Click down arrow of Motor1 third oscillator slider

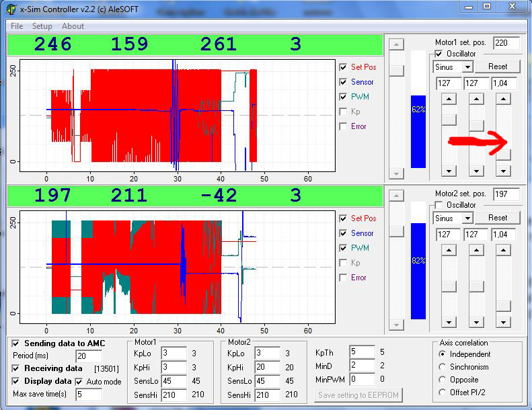(x=503, y=171)
